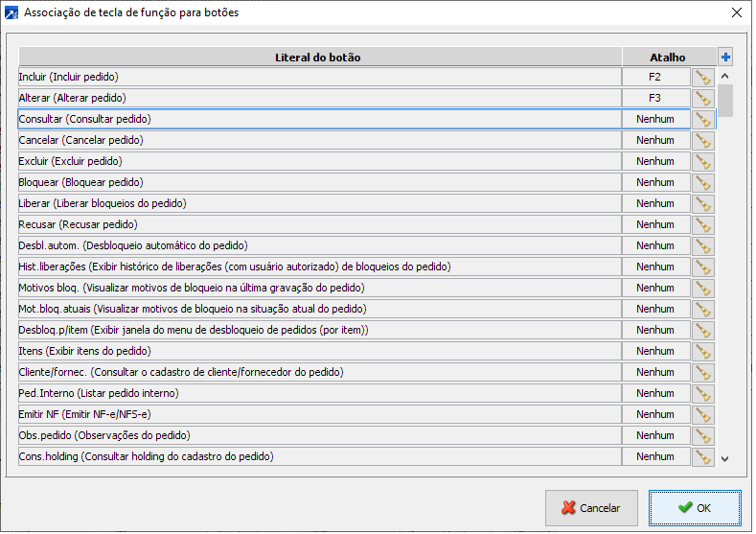Clear shortcut for Recusar pedido row
This screenshot has width=756, height=534.
point(703,224)
